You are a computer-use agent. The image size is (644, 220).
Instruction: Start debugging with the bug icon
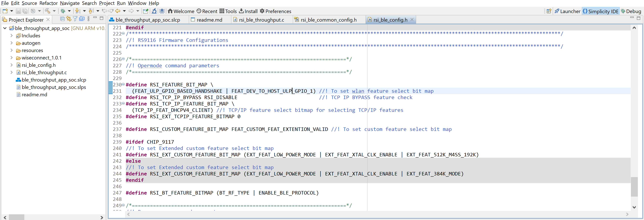click(x=63, y=11)
